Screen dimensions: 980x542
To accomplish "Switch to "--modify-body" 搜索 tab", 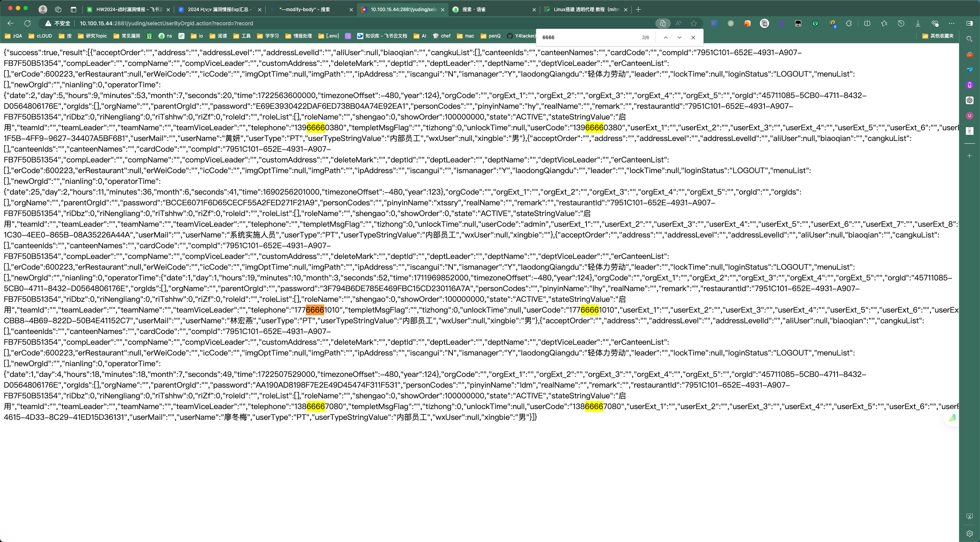I will (312, 10).
